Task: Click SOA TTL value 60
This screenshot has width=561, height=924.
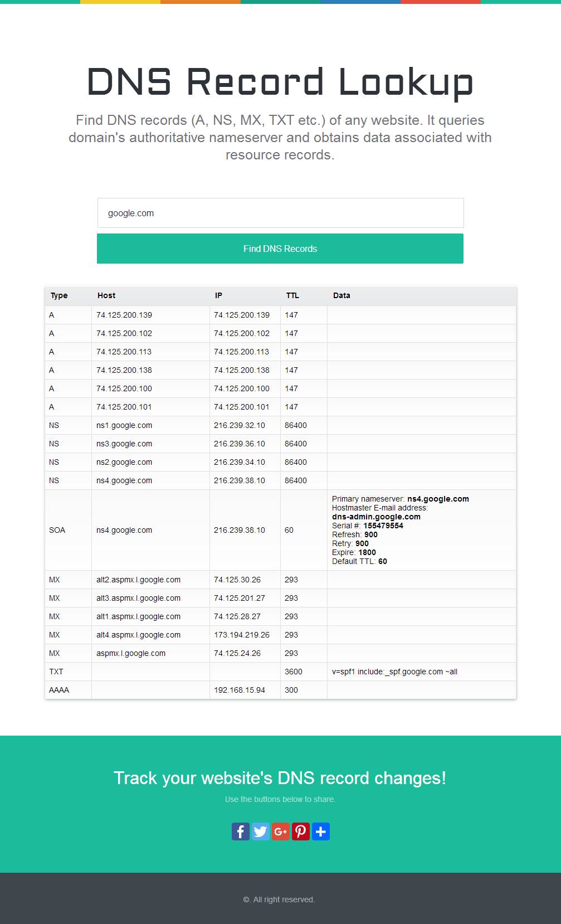Action: [289, 530]
